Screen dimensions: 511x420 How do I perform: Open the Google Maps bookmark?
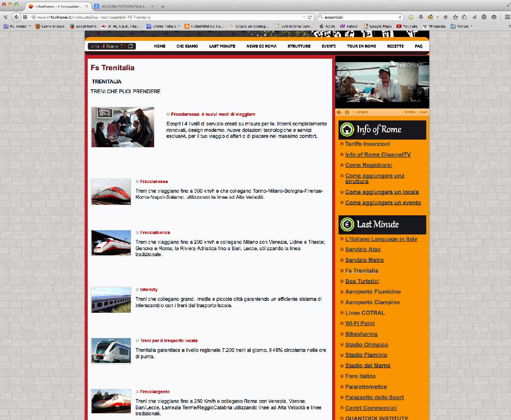pyautogui.click(x=377, y=26)
